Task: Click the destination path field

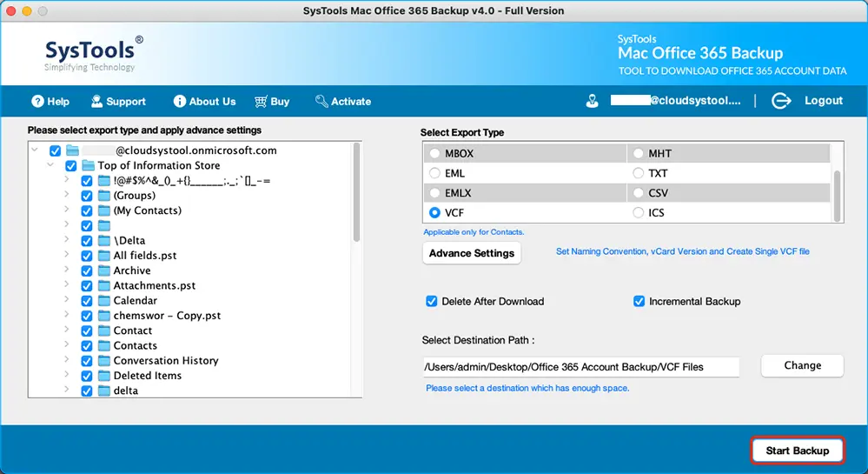Action: click(580, 367)
